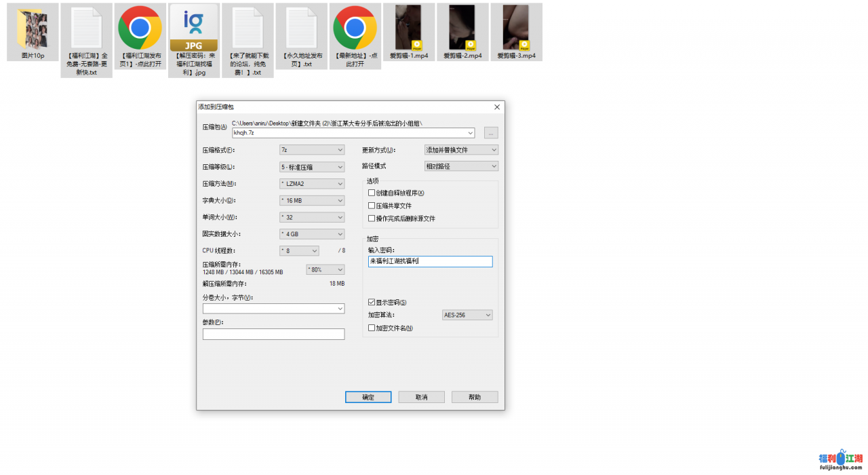Viewport: 868px width, 475px height.
Task: Select the 爱剪辑-2.mp4 video thumbnail
Action: (462, 27)
